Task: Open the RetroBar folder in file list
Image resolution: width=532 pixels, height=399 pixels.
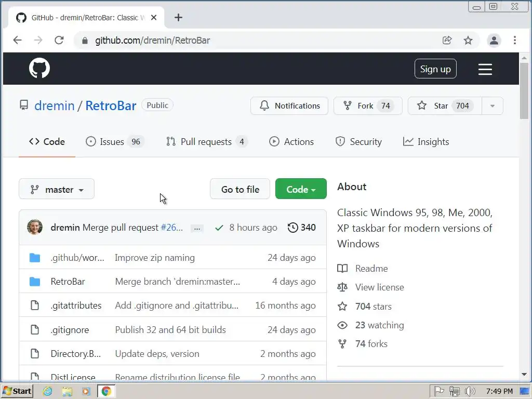Action: click(x=68, y=281)
